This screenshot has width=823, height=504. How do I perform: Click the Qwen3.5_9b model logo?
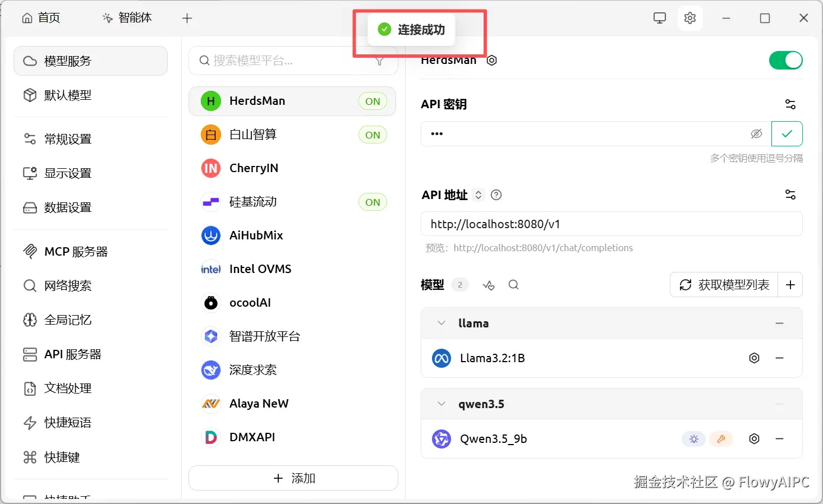coord(442,438)
